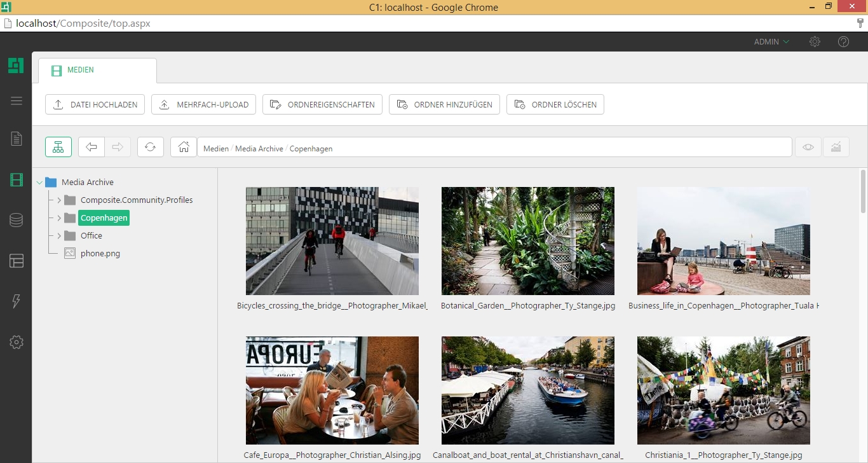Click the Ordner Hinzufügen button

[x=445, y=105]
